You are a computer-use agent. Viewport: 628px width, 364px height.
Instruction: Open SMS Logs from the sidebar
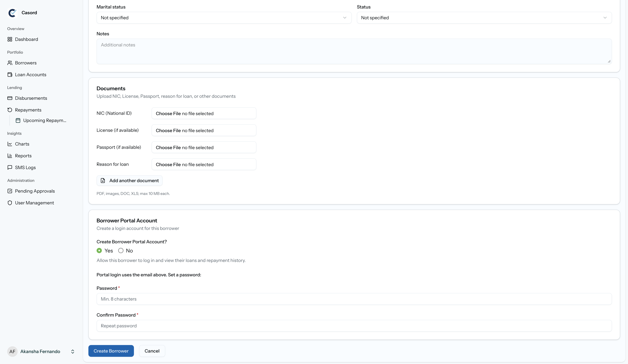[x=25, y=167]
